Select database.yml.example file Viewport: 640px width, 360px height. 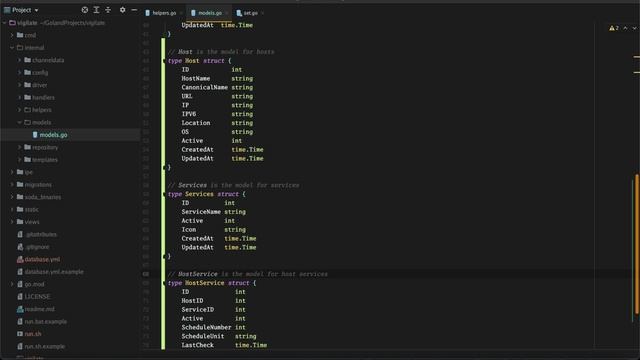click(54, 272)
